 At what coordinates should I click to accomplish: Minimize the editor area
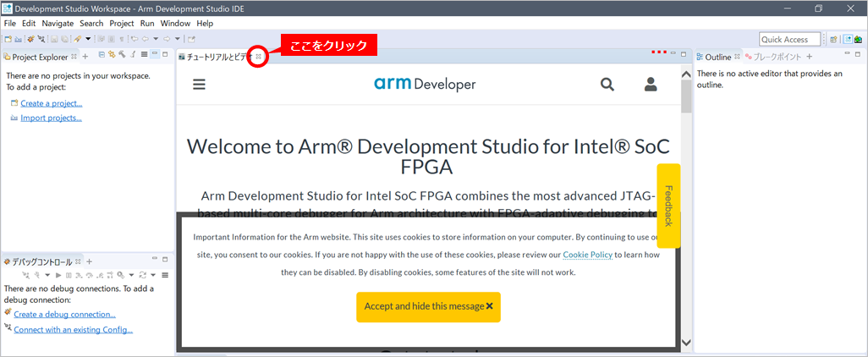point(673,53)
